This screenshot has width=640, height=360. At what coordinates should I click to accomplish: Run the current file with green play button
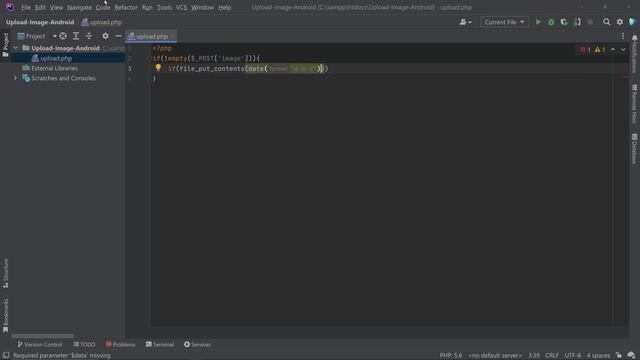[538, 22]
